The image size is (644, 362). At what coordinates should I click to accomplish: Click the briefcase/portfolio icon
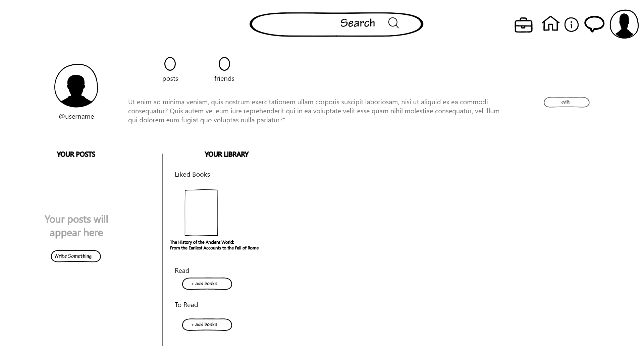(x=523, y=24)
